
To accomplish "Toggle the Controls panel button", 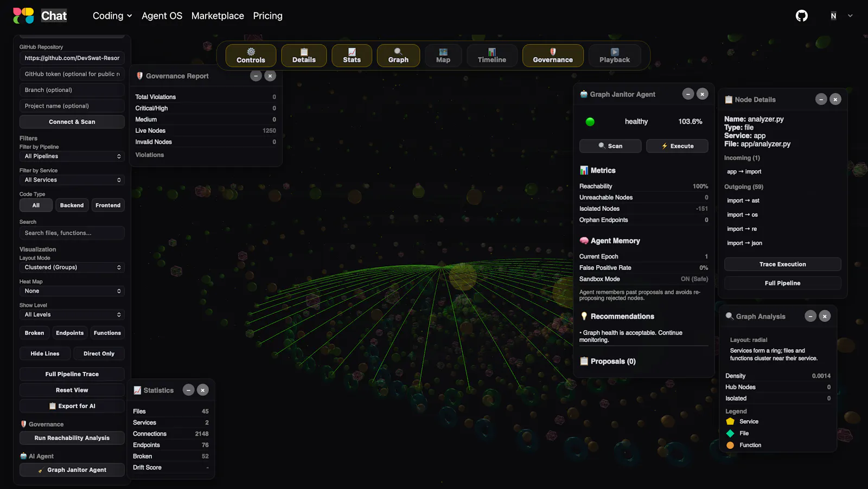I will pos(251,55).
